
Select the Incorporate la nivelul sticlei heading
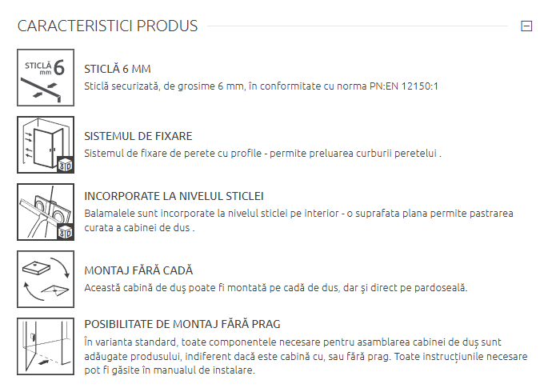coord(174,196)
